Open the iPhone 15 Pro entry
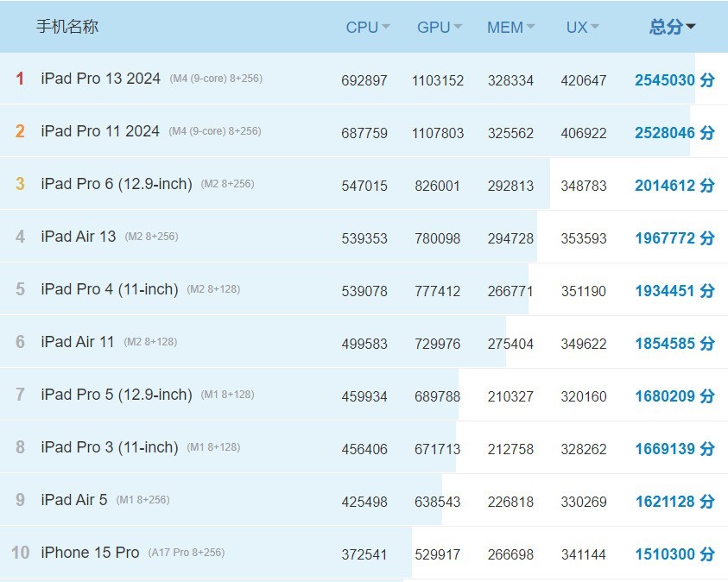The width and height of the screenshot is (728, 582). tap(90, 553)
